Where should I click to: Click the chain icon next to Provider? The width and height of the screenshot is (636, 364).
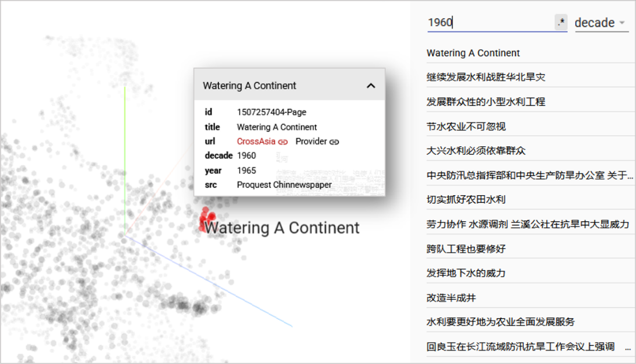tap(334, 142)
